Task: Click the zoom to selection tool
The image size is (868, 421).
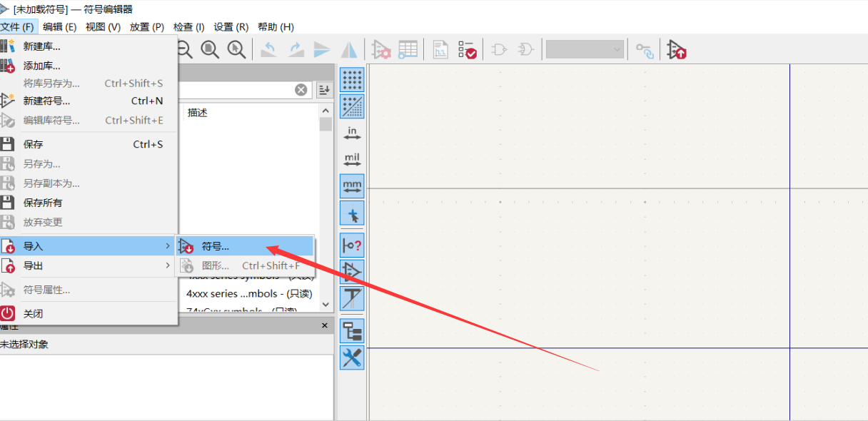Action: click(236, 49)
